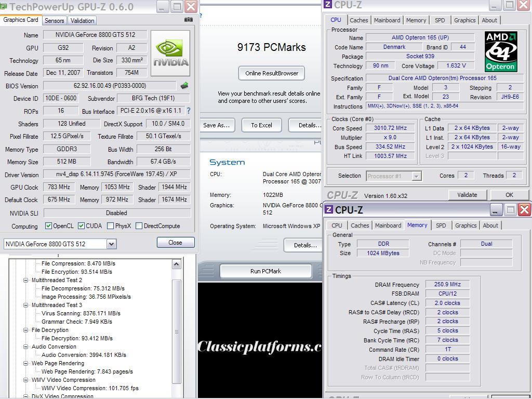Open Mainboard tab in upper CPU-Z window
The width and height of the screenshot is (532, 399).
387,20
